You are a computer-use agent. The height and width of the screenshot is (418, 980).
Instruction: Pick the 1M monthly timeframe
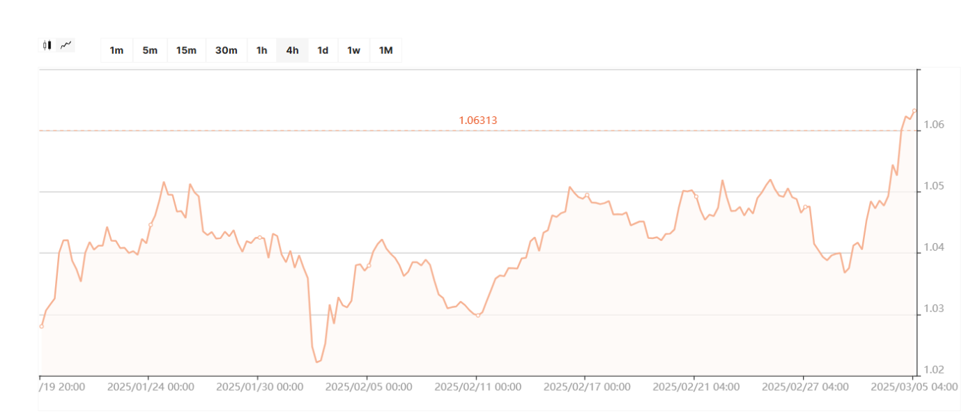point(385,50)
